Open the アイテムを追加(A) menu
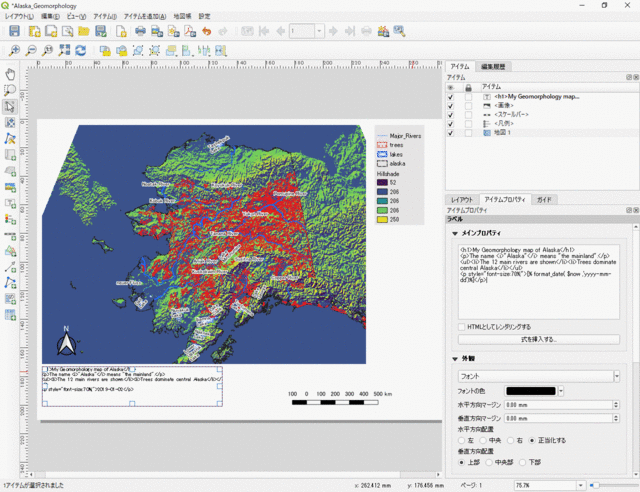 click(145, 16)
